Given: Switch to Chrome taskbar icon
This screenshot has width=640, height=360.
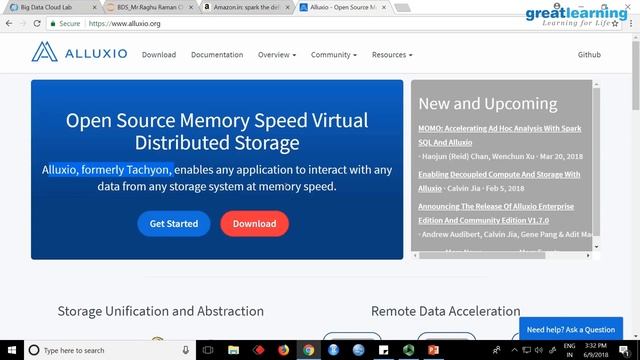Looking at the screenshot, I should tap(309, 350).
